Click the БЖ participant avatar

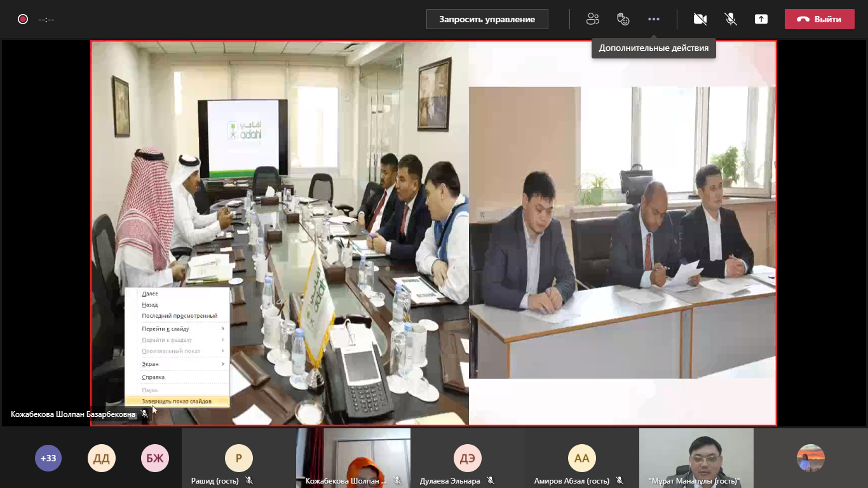pyautogui.click(x=155, y=458)
